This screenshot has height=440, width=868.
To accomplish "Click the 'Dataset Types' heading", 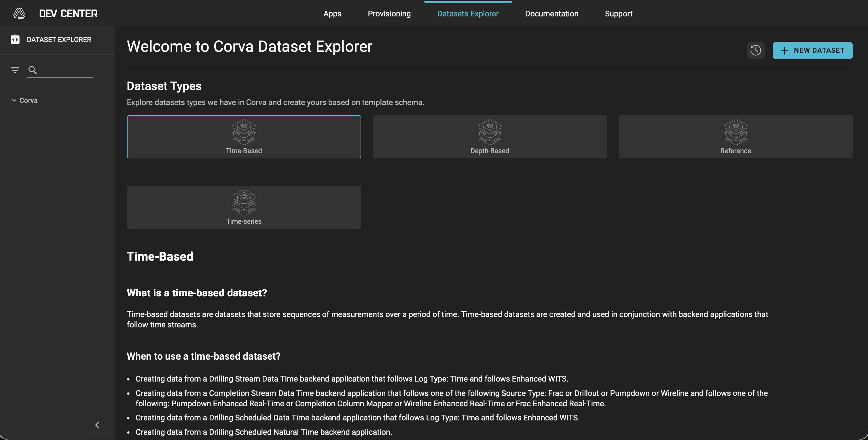I will 164,86.
